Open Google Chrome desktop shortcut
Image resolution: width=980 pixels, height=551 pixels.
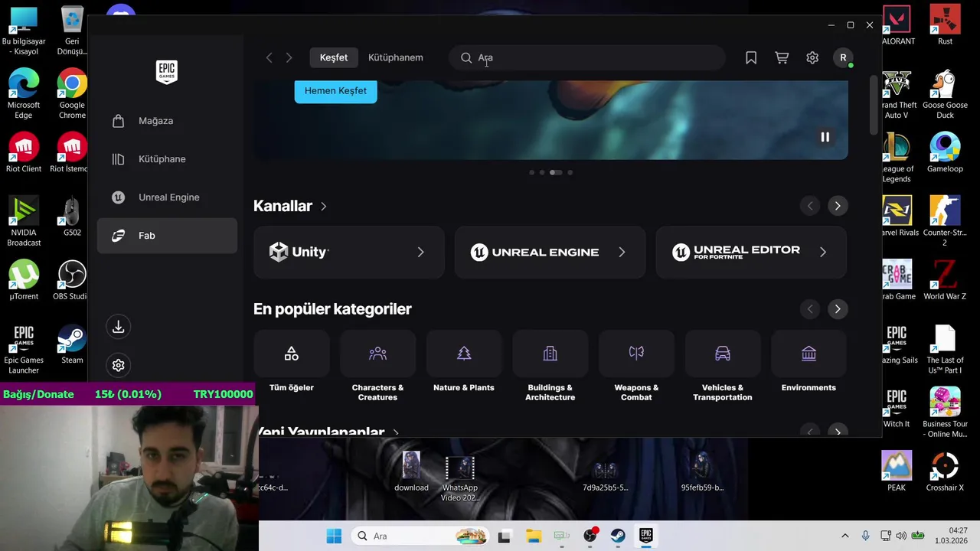[72, 95]
